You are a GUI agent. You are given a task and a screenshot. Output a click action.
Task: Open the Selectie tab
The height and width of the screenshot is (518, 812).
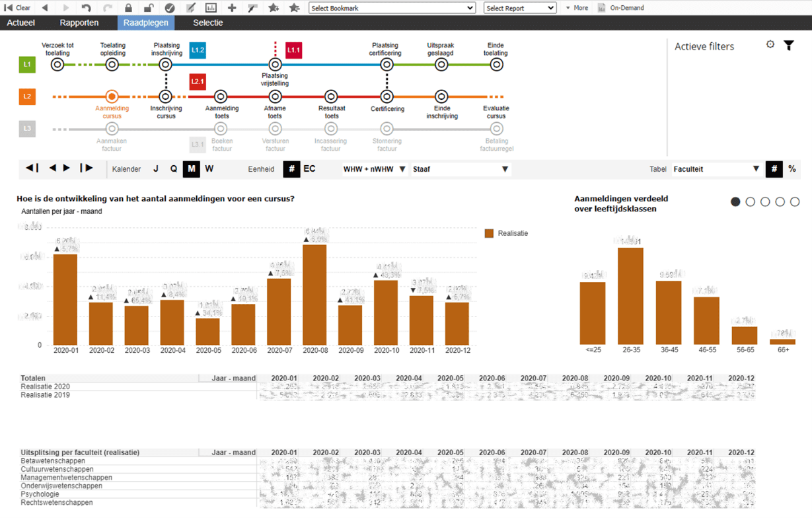click(x=207, y=23)
